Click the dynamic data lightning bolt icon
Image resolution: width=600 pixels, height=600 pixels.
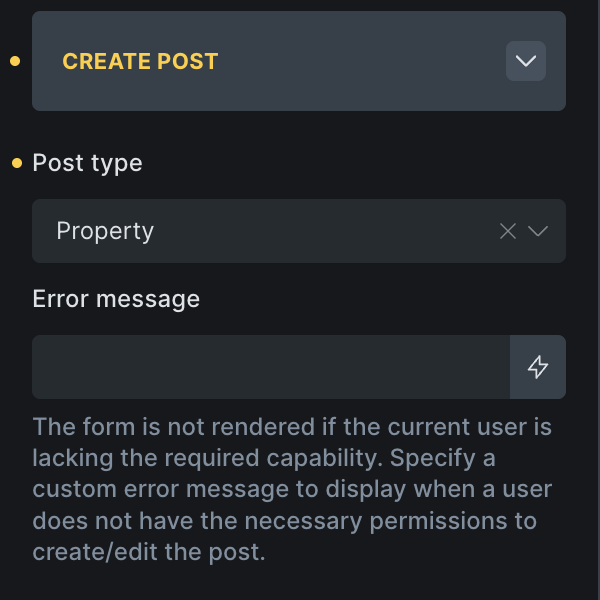(538, 367)
